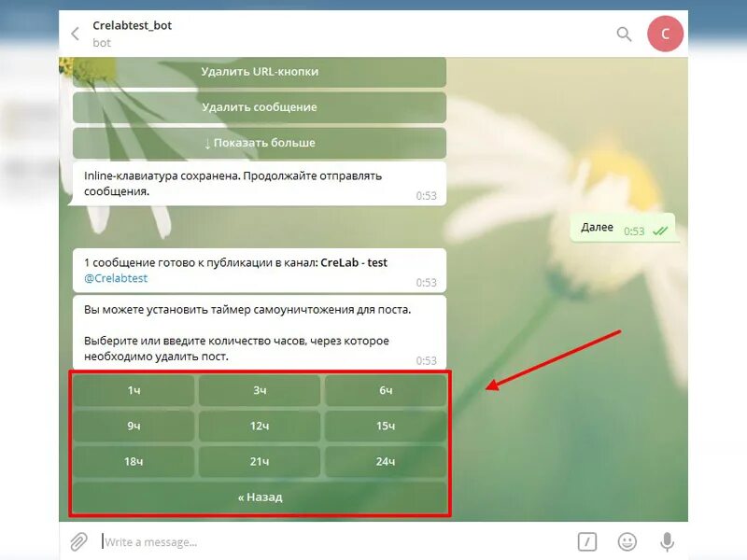Image resolution: width=747 pixels, height=560 pixels.
Task: Select the 12ч timer button
Action: pos(260,426)
